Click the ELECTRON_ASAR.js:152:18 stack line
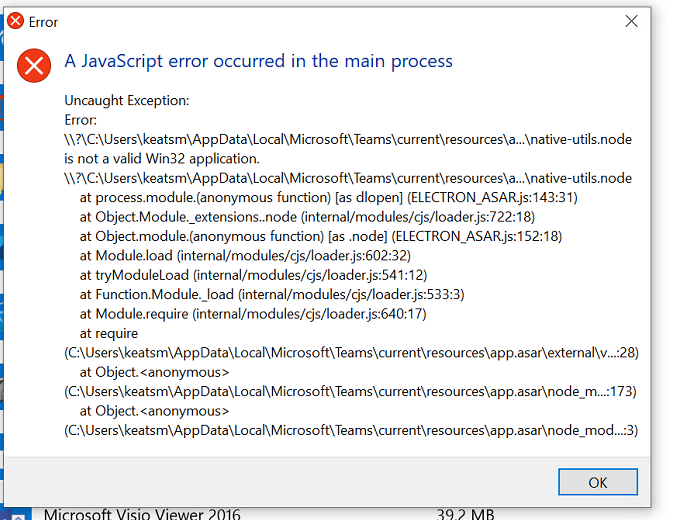Viewport: 676px width, 520px height. point(320,236)
